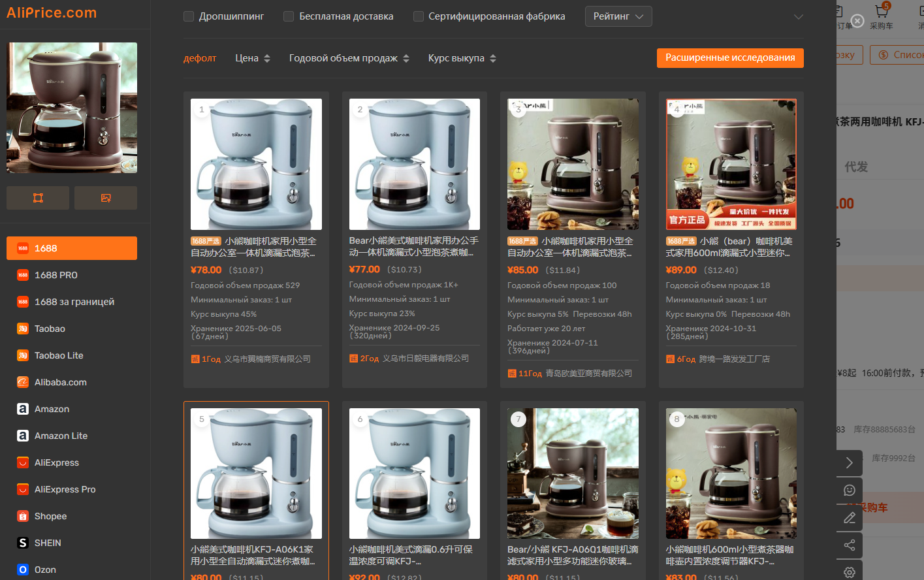Click the upload image icon button
Image resolution: width=924 pixels, height=580 pixels.
coord(106,198)
